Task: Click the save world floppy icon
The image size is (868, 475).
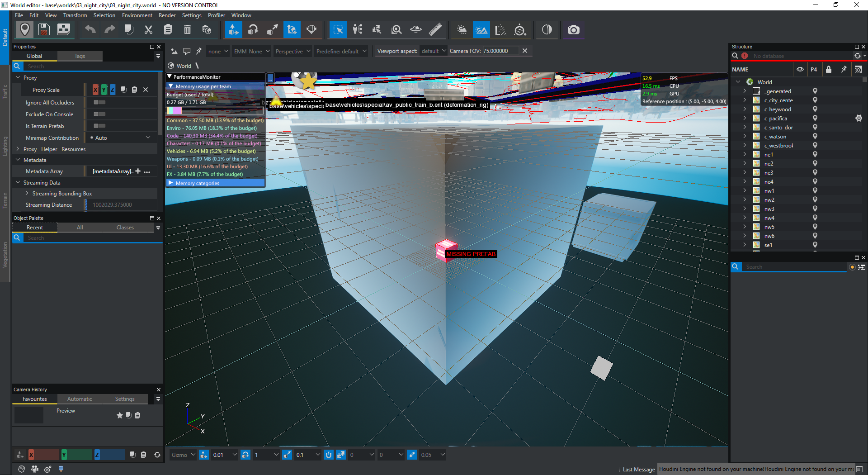Action: pyautogui.click(x=44, y=30)
